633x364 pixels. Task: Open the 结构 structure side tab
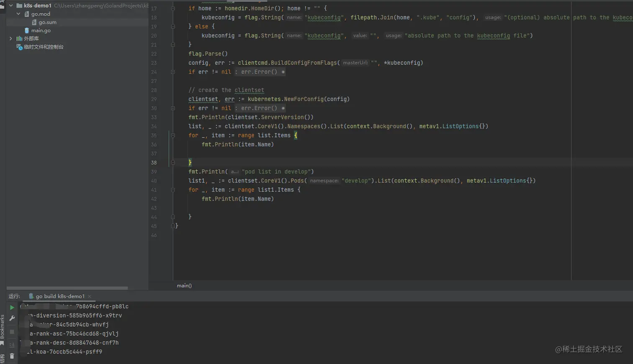(x=2, y=359)
